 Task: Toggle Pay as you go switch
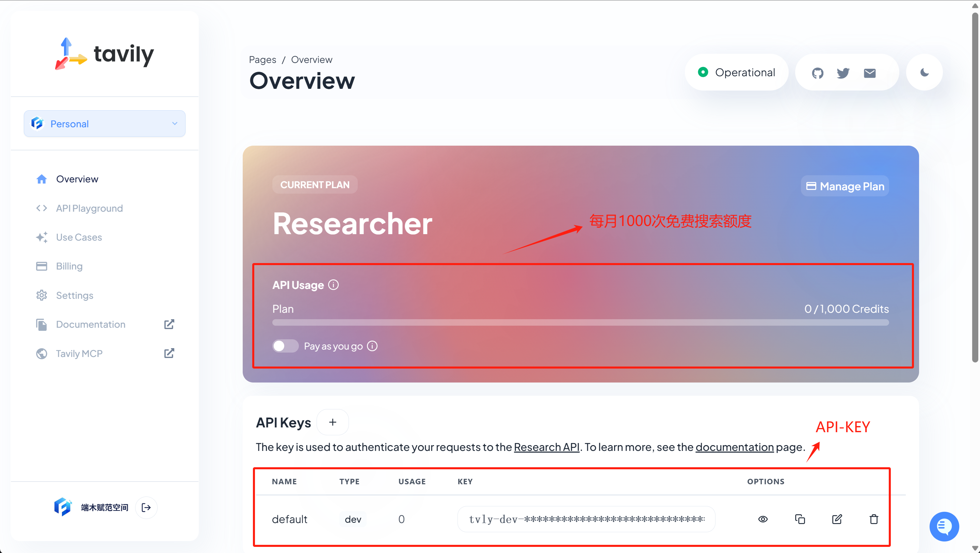pos(285,346)
